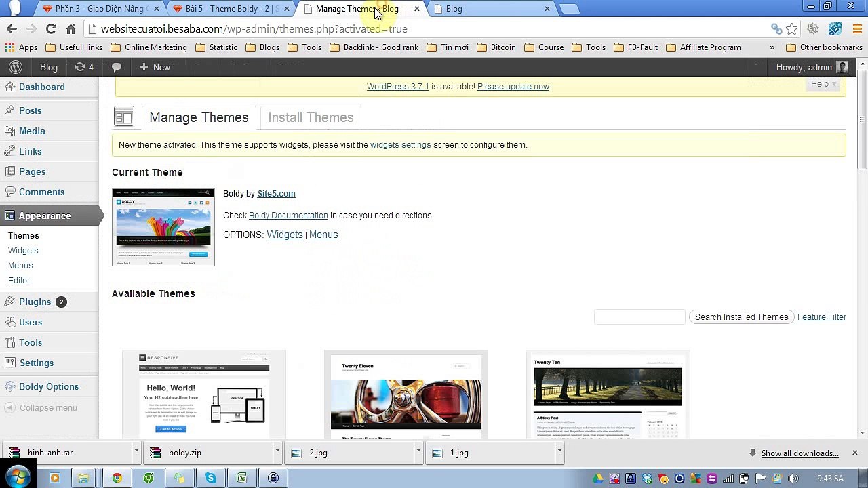
Task: Open the Apps shortcut in bookmarks bar
Action: click(21, 47)
